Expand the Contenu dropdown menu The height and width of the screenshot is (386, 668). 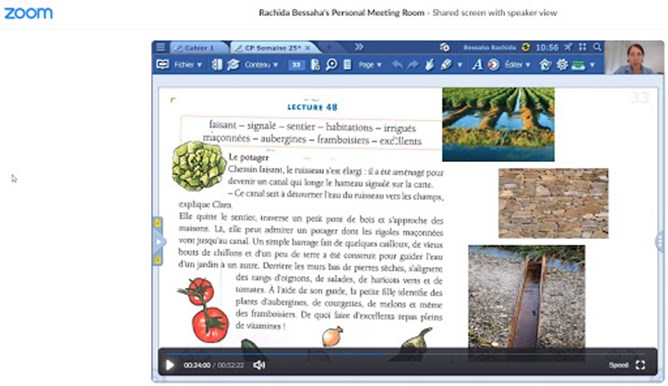261,65
